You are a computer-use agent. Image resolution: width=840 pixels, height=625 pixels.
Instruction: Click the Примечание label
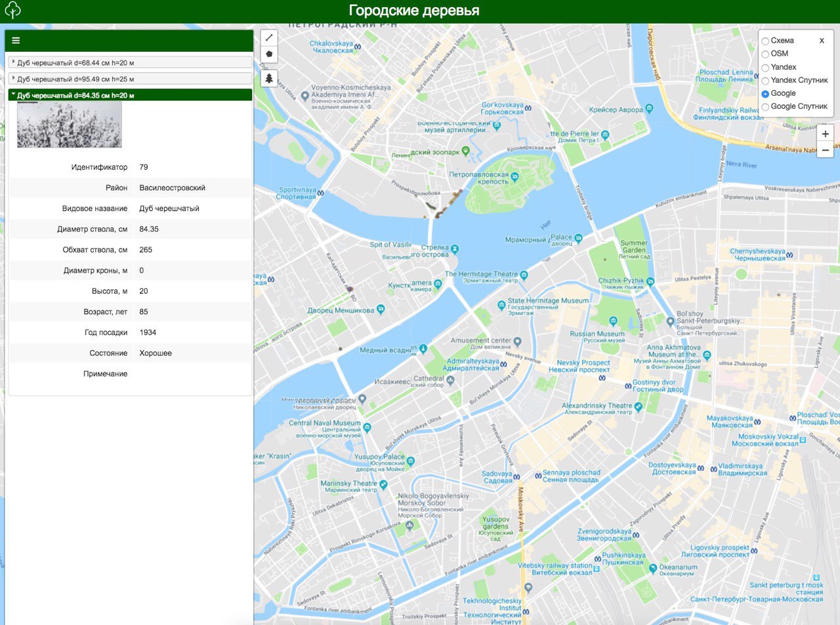click(105, 374)
